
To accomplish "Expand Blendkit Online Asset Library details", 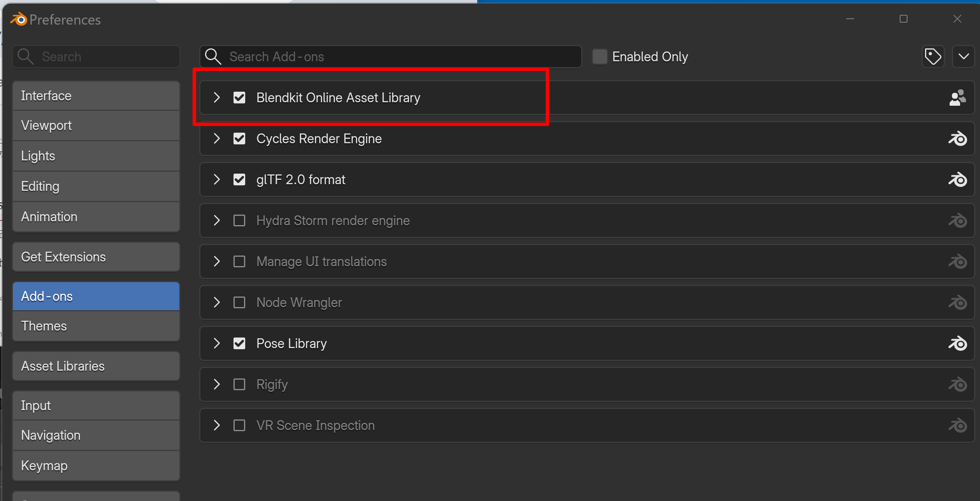I will 217,98.
